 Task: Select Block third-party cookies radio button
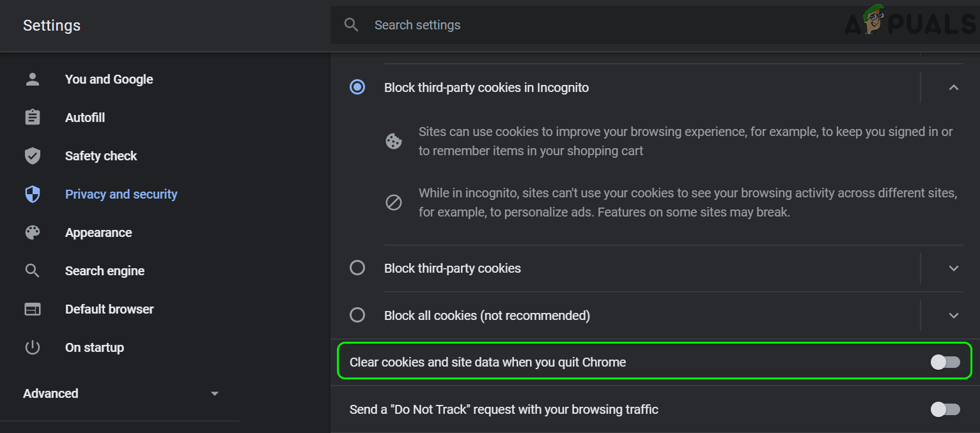pos(357,268)
